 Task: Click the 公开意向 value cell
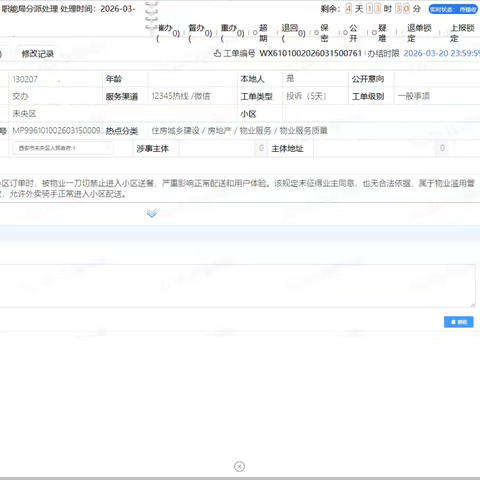point(437,79)
